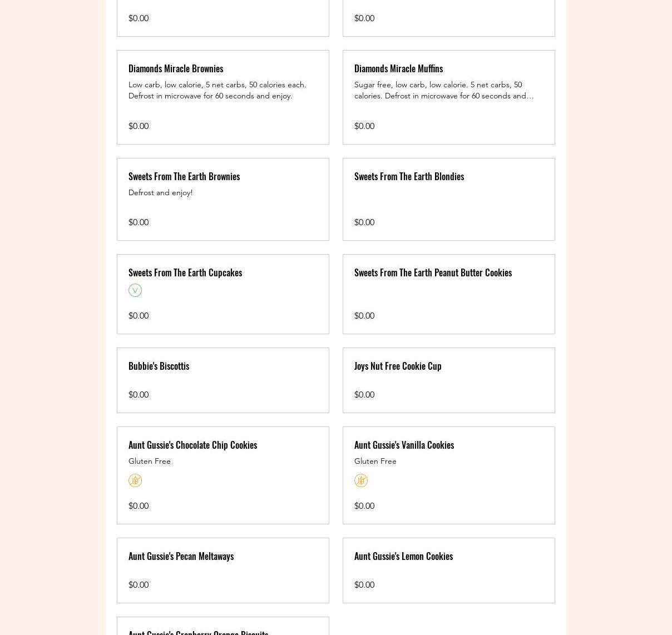Open Diamonds Miracle Brownies item
The height and width of the screenshot is (635, 672).
176,68
